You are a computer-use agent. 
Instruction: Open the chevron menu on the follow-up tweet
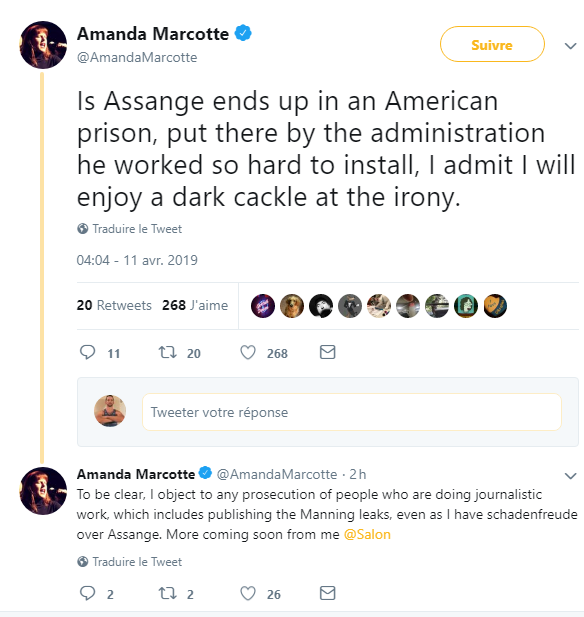[x=570, y=476]
